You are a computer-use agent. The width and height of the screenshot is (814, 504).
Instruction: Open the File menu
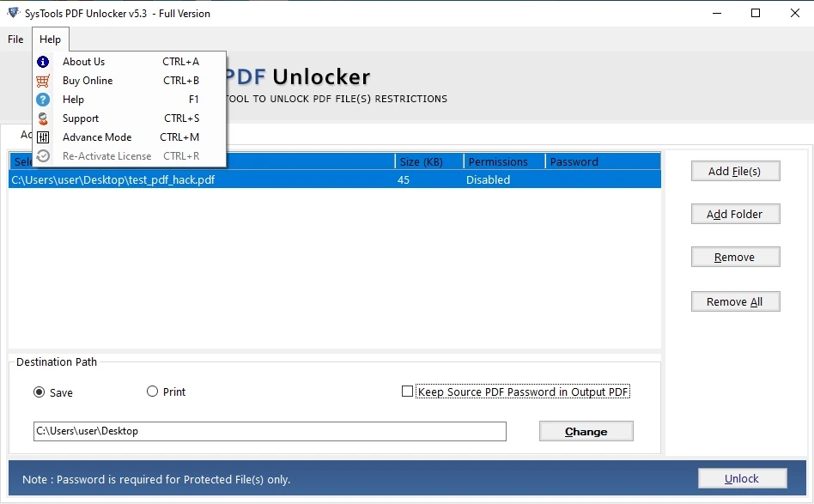pos(15,39)
